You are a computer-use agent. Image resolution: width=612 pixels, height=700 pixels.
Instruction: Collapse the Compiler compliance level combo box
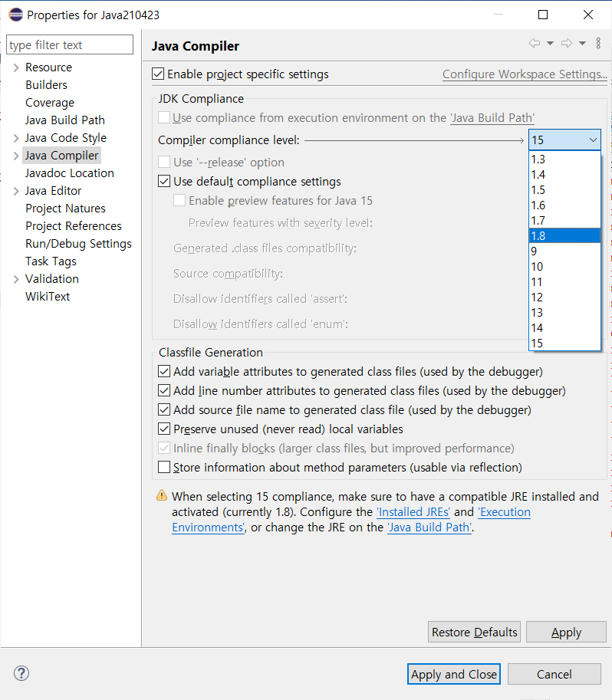[x=564, y=140]
